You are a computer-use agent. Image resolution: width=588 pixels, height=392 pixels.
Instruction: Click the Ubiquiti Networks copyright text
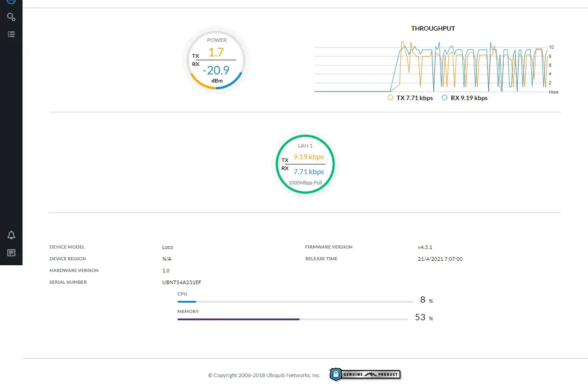coord(264,375)
